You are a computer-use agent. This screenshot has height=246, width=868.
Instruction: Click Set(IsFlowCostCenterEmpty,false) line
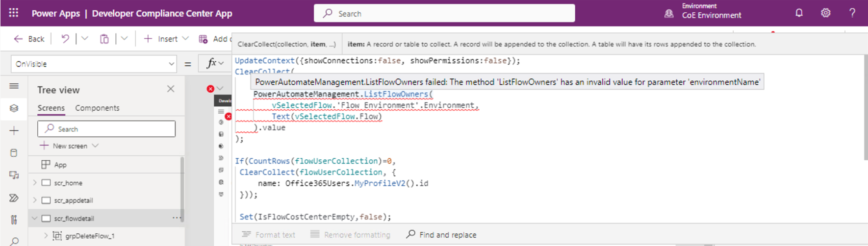315,217
